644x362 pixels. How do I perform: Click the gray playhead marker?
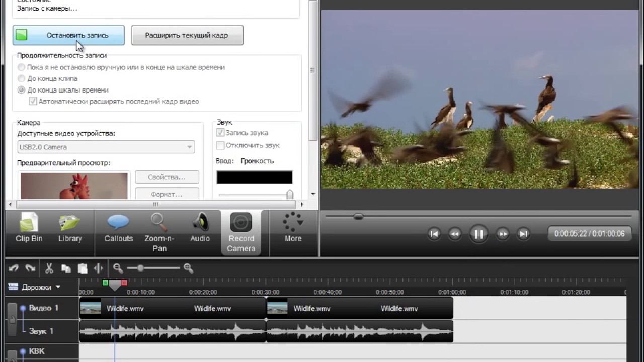click(x=115, y=285)
